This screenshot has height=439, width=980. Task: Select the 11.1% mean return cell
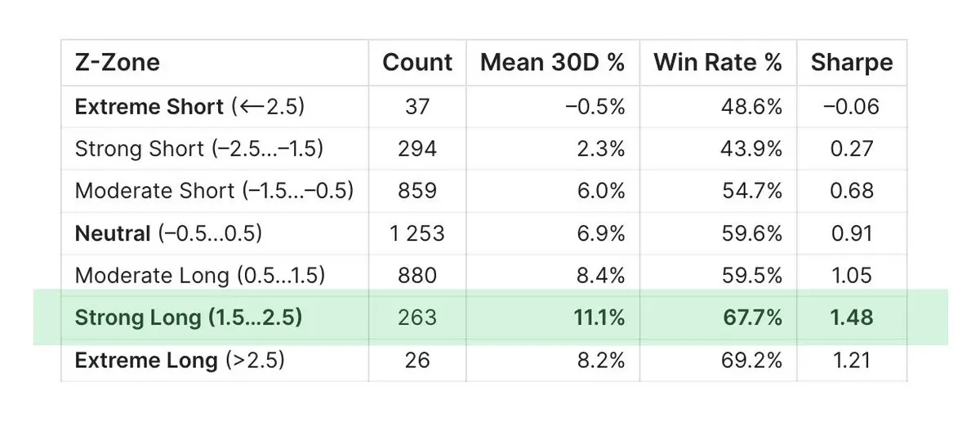(x=599, y=317)
